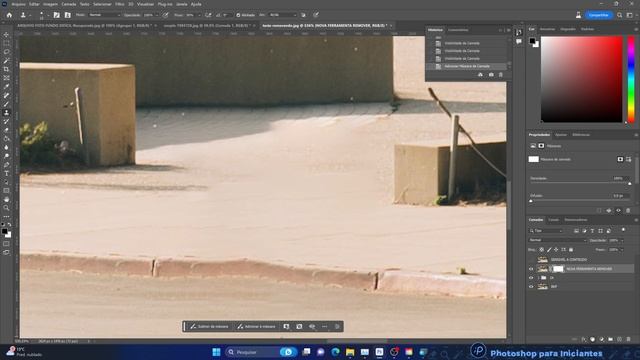Open the Filtro menu
The height and width of the screenshot is (360, 640).
tap(120, 4)
